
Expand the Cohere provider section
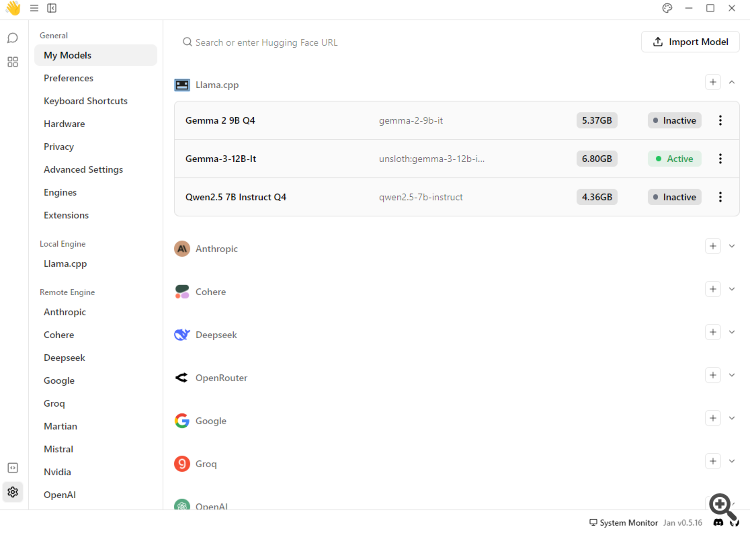click(732, 289)
